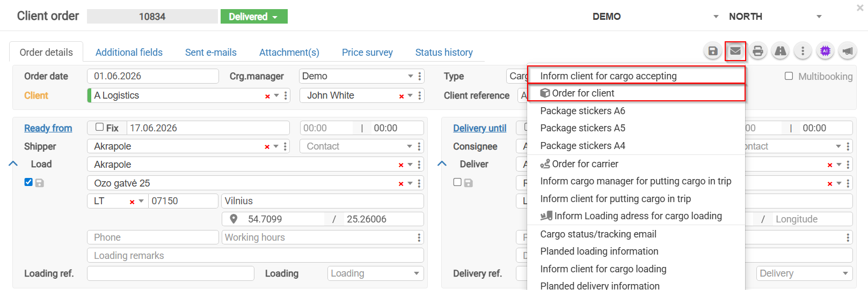
Task: Close the client order window
Action: tap(859, 8)
